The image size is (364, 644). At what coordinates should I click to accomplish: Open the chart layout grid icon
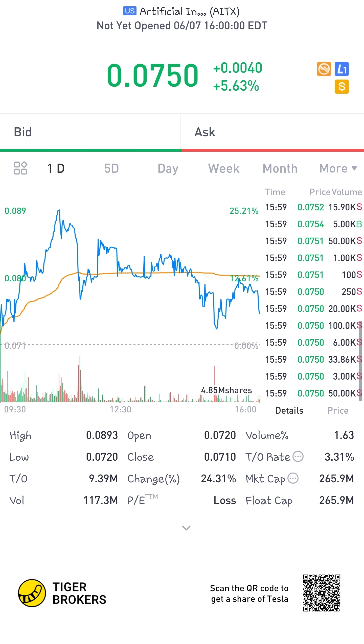pos(20,168)
